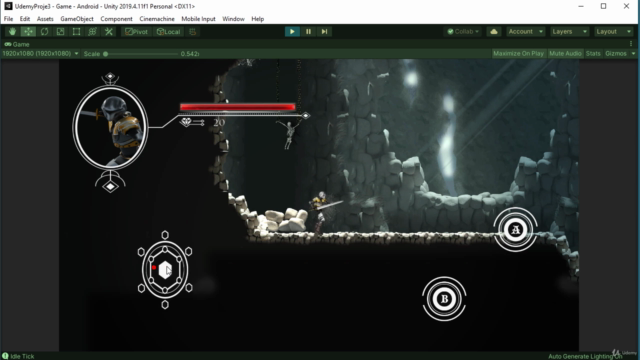Step one frame forward
The width and height of the screenshot is (640, 360).
[x=324, y=31]
